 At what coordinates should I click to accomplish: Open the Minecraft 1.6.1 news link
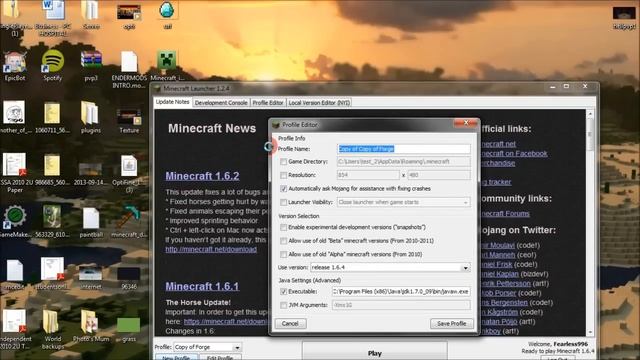pyautogui.click(x=202, y=286)
